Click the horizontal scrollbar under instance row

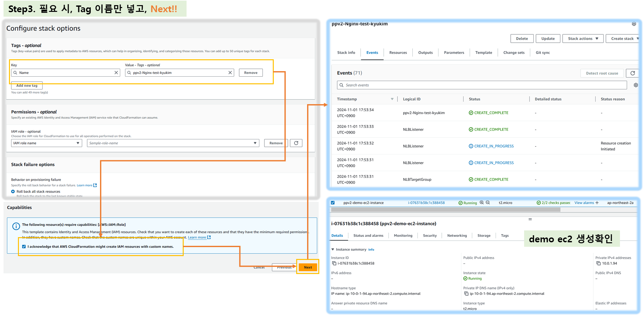coord(446,210)
